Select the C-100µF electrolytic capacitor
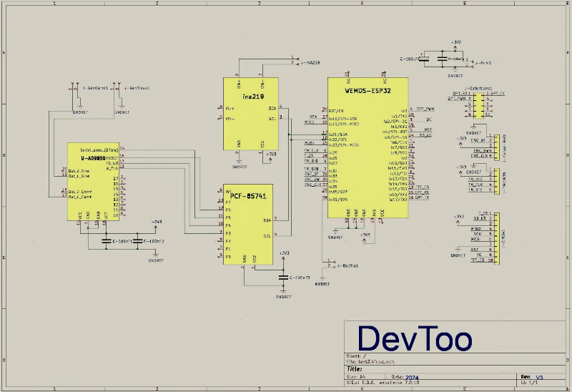This screenshot has width=572, height=392. pos(423,59)
